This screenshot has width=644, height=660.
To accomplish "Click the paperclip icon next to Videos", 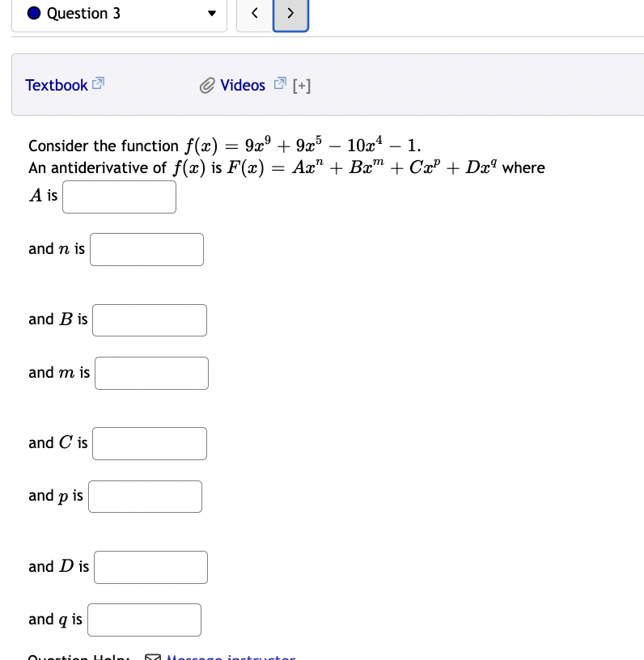I will point(207,85).
